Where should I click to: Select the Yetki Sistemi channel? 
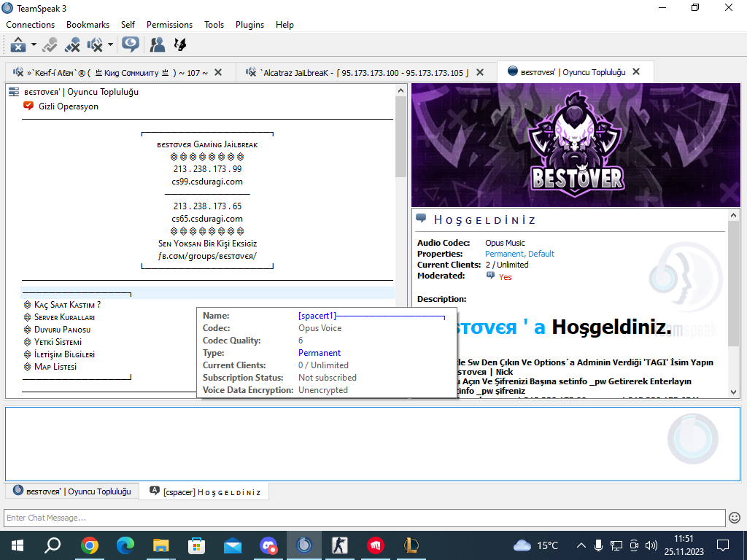[x=58, y=342]
